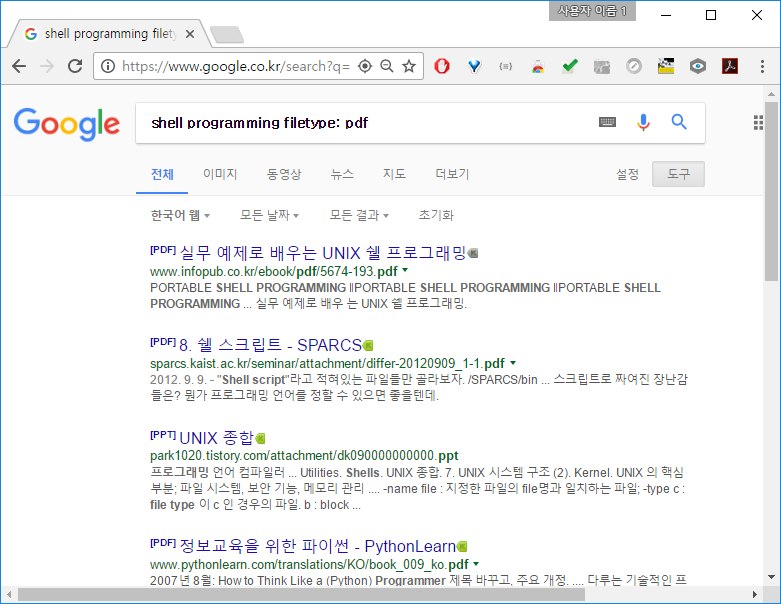Open the gray window-shaped extension icon
781x604 pixels.
[x=602, y=66]
